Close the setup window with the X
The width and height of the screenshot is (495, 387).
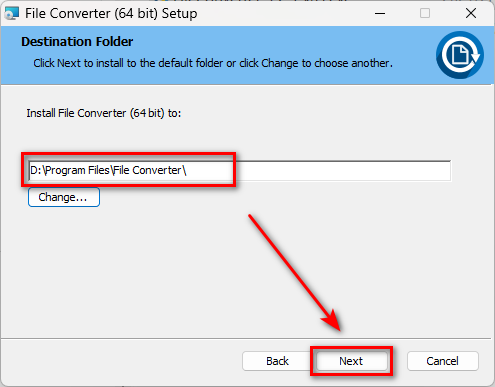click(471, 13)
